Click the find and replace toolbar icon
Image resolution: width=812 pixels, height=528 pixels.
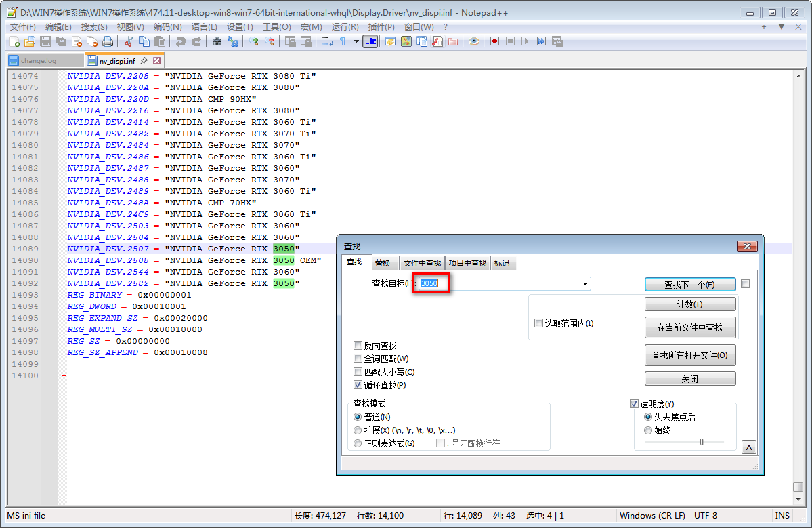(233, 41)
